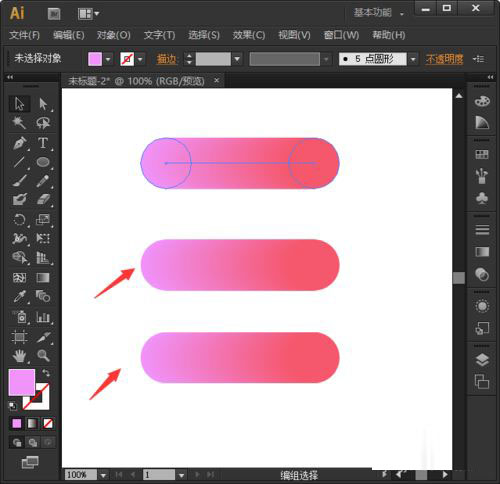Image resolution: width=500 pixels, height=484 pixels.
Task: Select the Mesh tool
Action: coord(20,277)
